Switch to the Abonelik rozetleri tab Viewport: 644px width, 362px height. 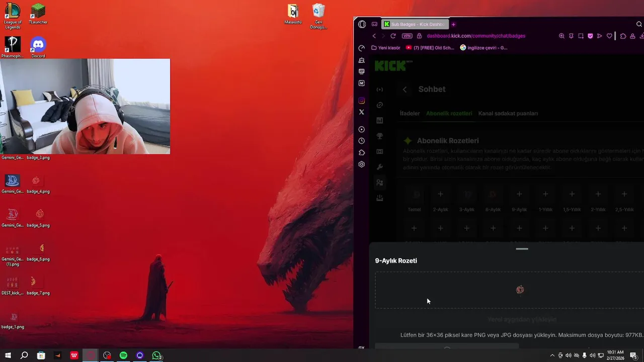point(449,114)
